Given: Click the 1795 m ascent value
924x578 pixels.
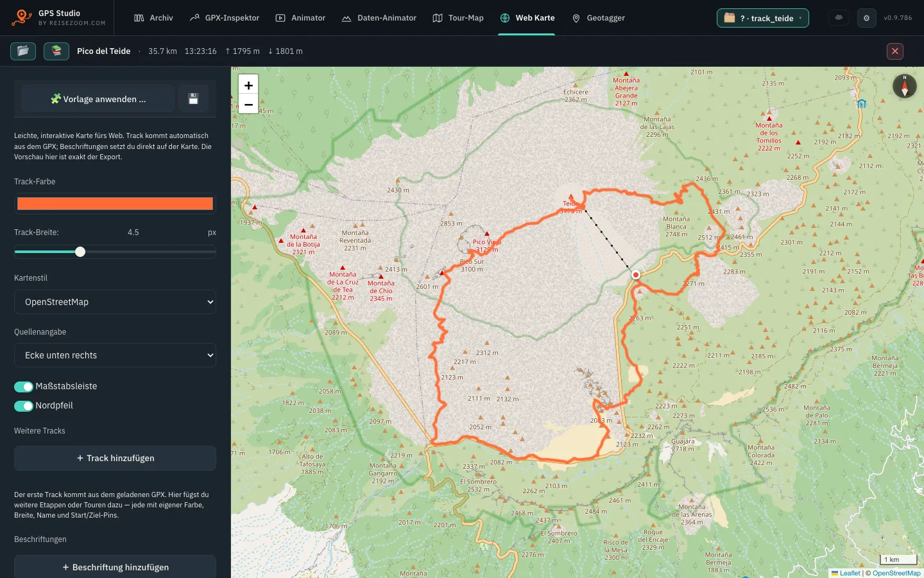Looking at the screenshot, I should pos(243,51).
